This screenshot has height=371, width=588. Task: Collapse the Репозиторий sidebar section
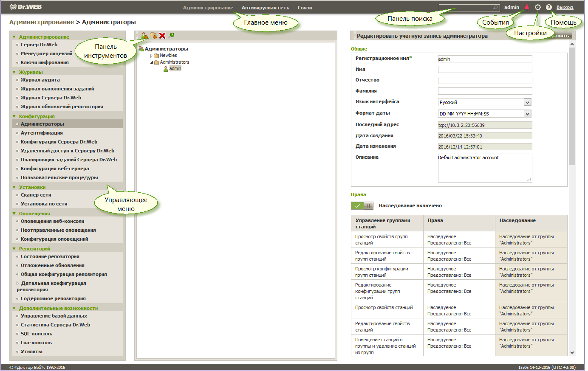[x=14, y=249]
